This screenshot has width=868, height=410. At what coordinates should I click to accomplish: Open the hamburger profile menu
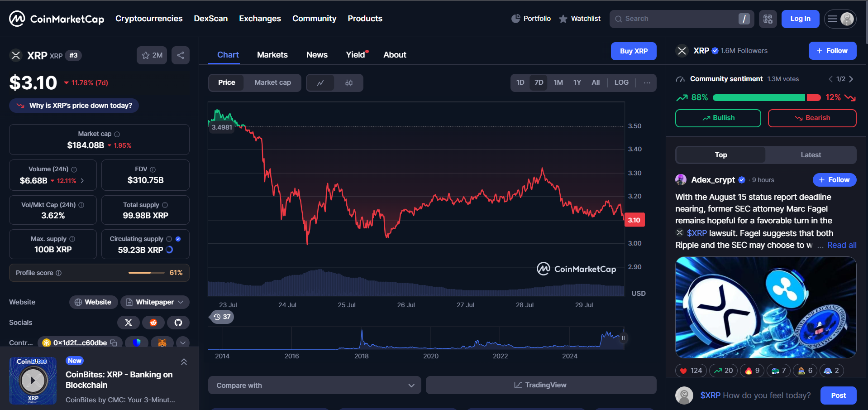point(840,19)
